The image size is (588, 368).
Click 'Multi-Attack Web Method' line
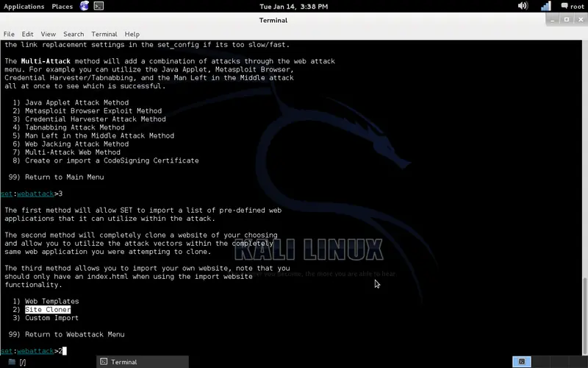[x=73, y=152]
